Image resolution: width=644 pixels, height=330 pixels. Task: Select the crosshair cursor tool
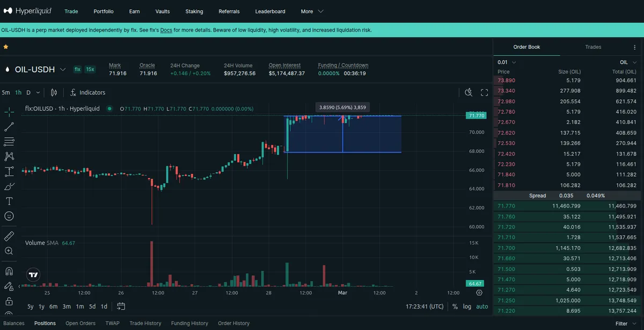(9, 112)
